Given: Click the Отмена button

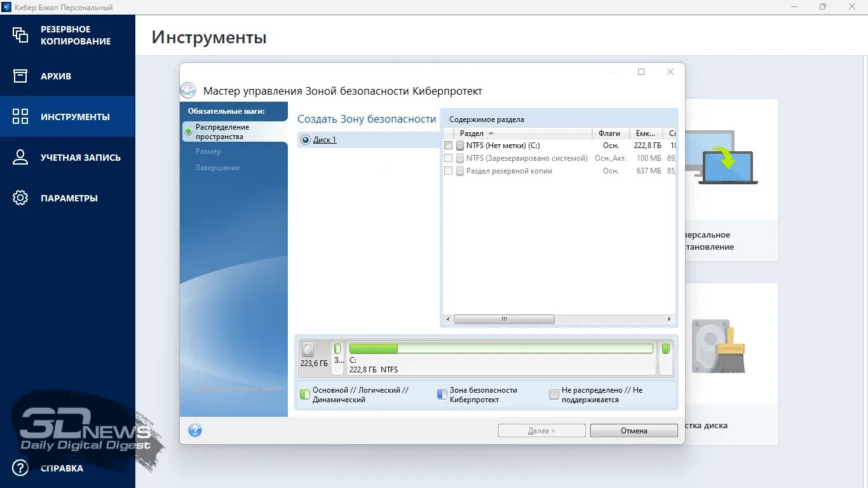Looking at the screenshot, I should (634, 431).
